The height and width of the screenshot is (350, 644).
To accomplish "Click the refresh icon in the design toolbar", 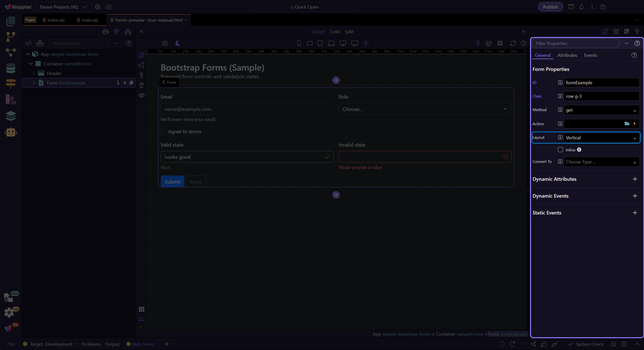I will [x=513, y=43].
